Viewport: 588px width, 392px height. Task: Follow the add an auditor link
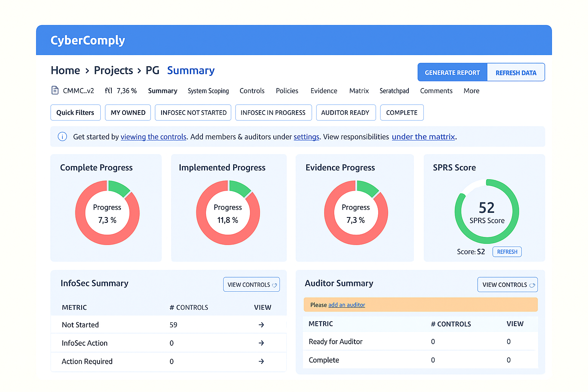346,305
